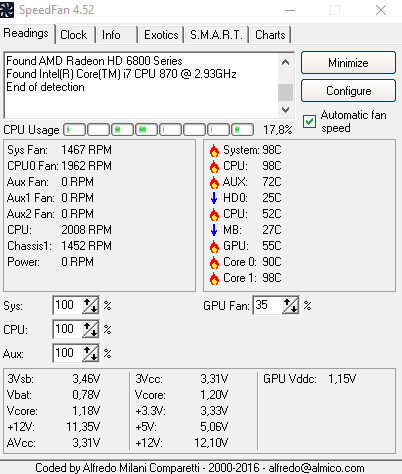Viewport: 402px width, 474px height.
Task: Click the End of detection log line
Action: coord(45,87)
